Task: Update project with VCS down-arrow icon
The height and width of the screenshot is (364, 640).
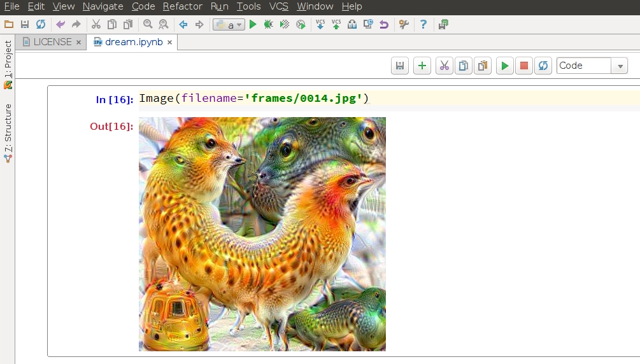Action: pyautogui.click(x=320, y=24)
